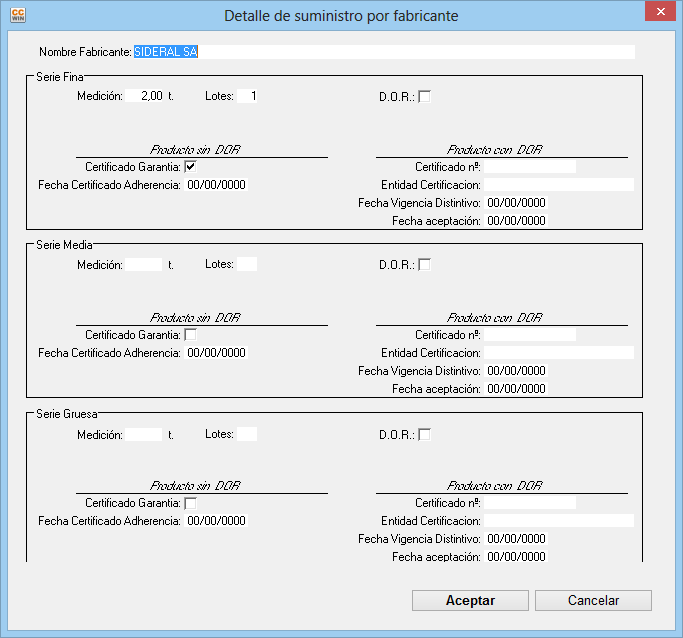Click the CC WIN application icon in title bar
This screenshot has height=638, width=683.
[18, 15]
